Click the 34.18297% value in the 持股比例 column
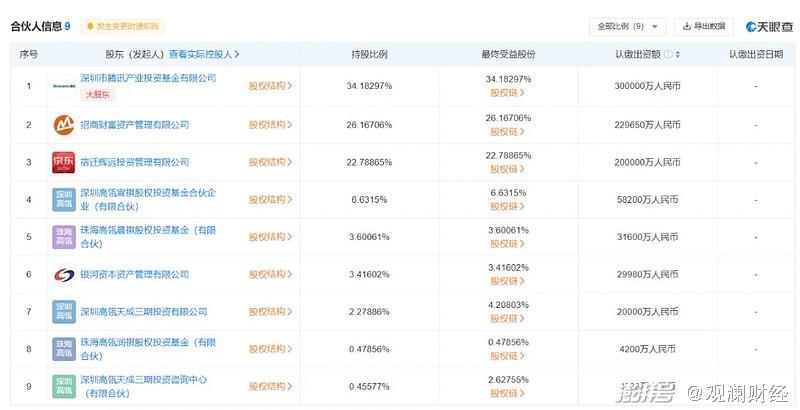 [x=369, y=86]
